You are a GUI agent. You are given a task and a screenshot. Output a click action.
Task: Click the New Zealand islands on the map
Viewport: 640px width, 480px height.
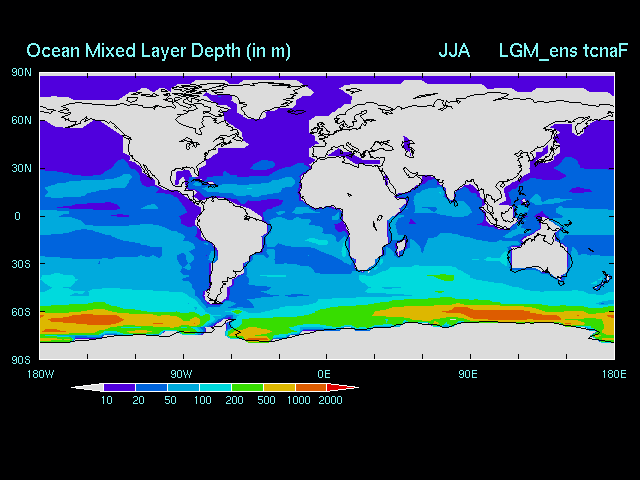603,281
